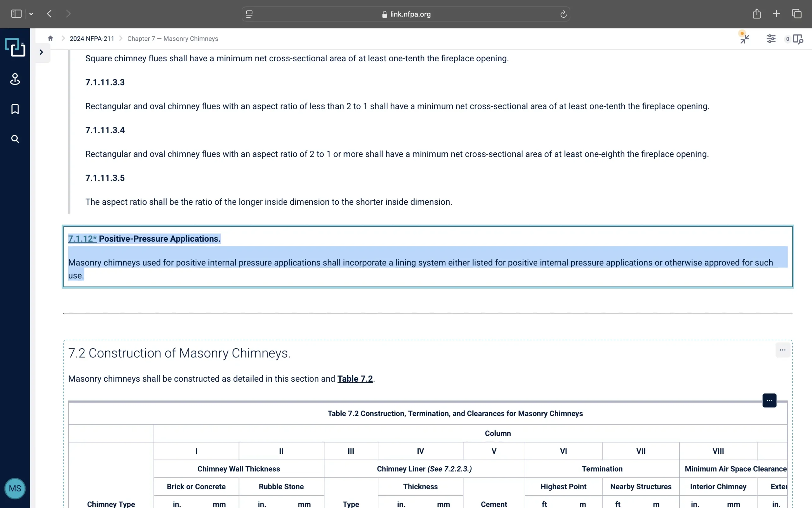Click the Highest Point header

[563, 486]
